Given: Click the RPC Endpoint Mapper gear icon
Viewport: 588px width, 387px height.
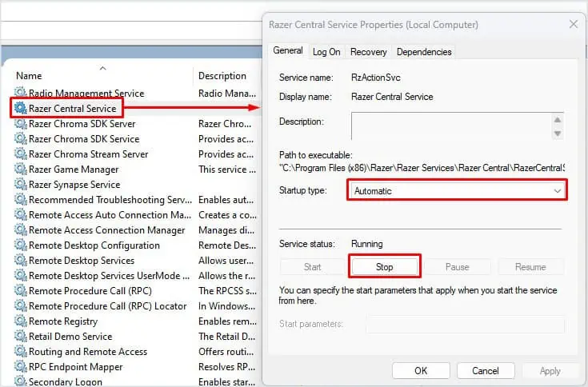Looking at the screenshot, I should click(x=21, y=367).
